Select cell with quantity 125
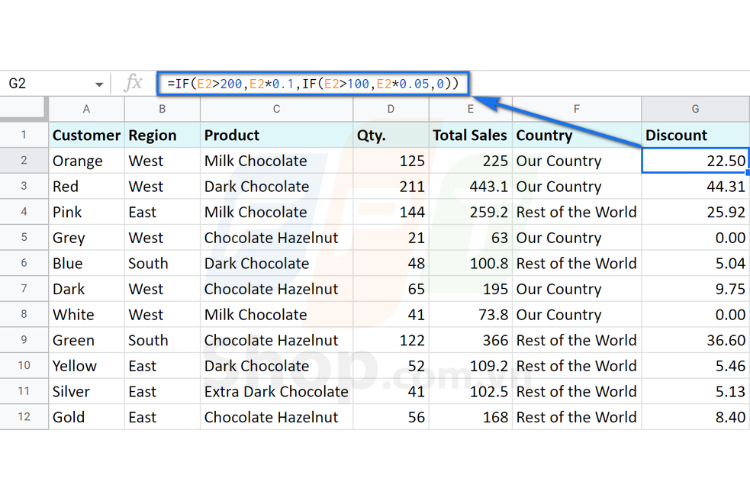Viewport: 750px width, 500px height. point(391,160)
